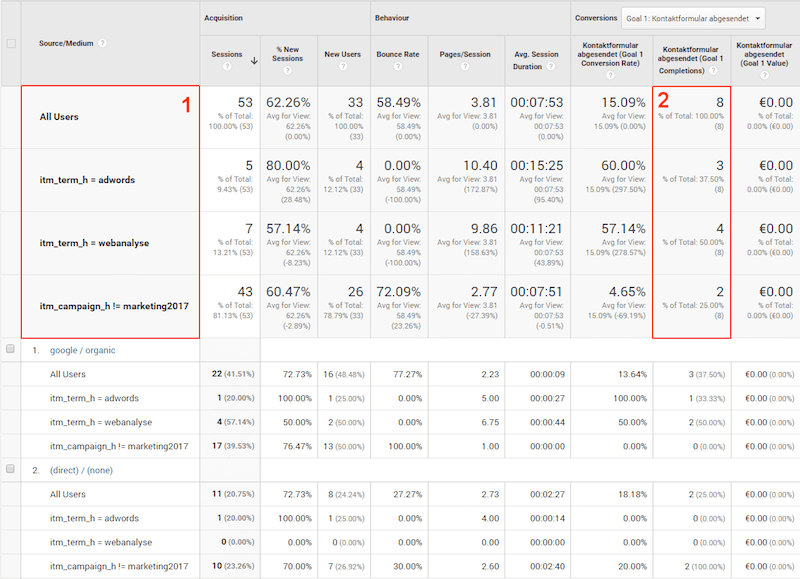
Task: Select the 10.40 pages per session value
Action: pos(480,166)
